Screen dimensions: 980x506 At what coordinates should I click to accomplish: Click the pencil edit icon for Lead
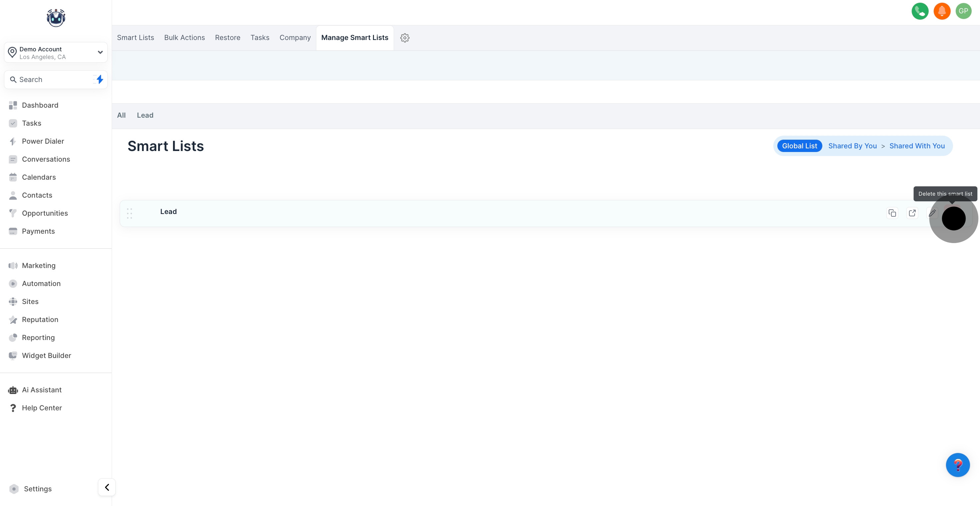pyautogui.click(x=932, y=213)
